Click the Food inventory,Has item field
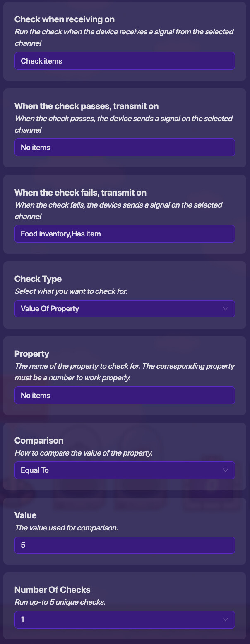Viewport: 250px width, 644px height. click(124, 234)
